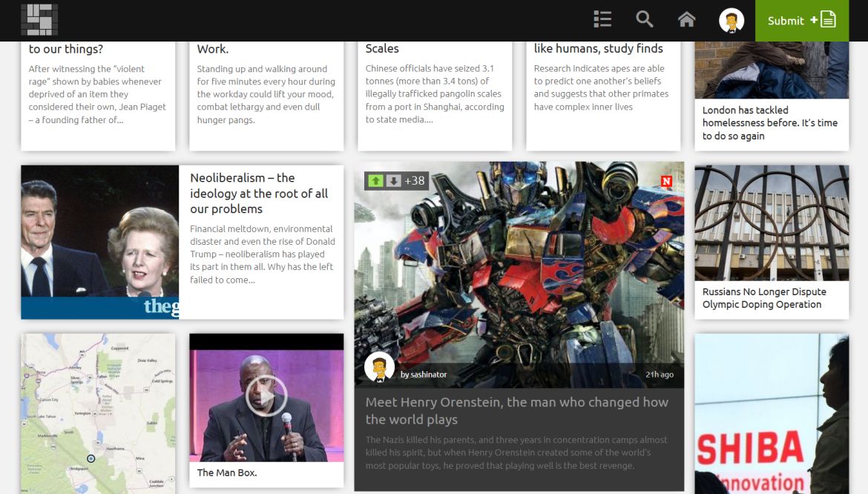Image resolution: width=868 pixels, height=494 pixels.
Task: Open the Toshiba Innovation image card
Action: 772,414
